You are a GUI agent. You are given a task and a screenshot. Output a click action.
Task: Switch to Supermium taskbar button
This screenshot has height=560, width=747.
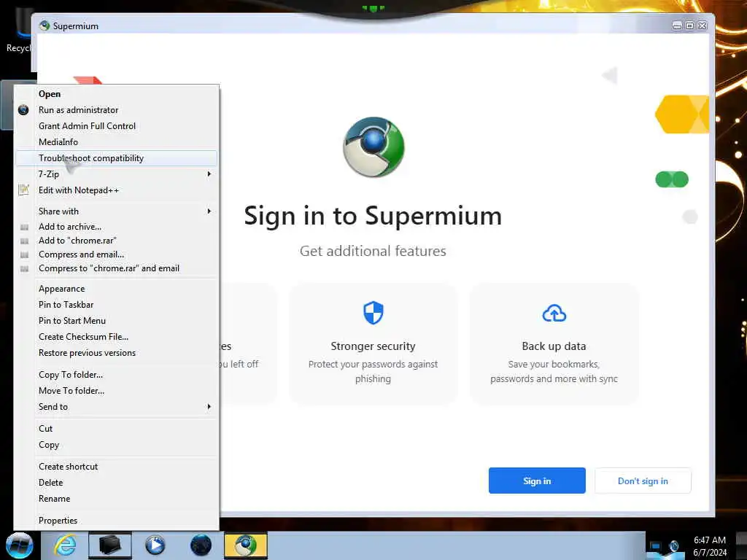[245, 545]
